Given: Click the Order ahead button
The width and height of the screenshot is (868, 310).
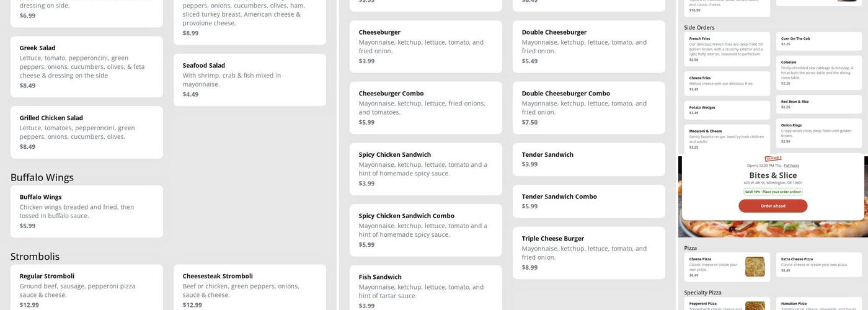Looking at the screenshot, I should (x=773, y=206).
